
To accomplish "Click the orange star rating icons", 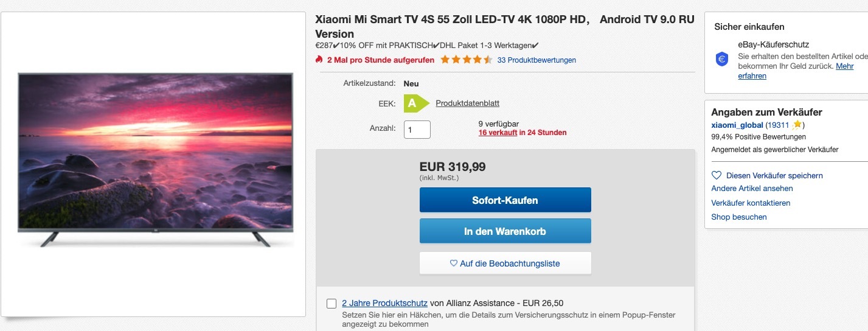I will click(x=467, y=60).
